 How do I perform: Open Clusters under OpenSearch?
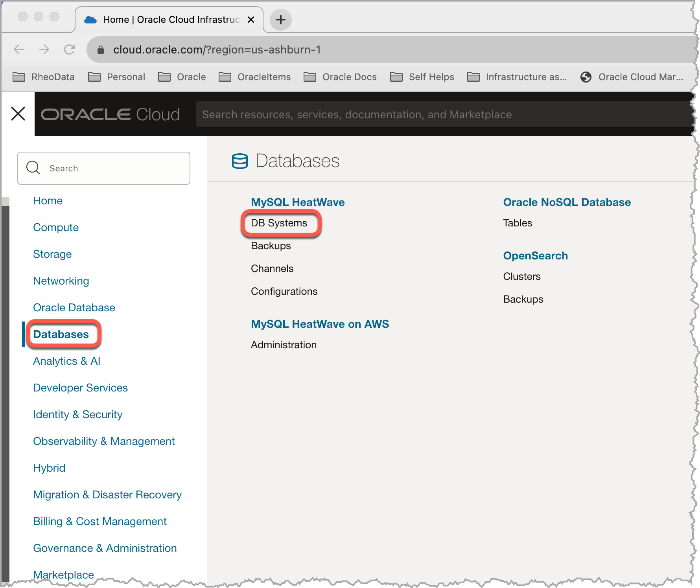tap(522, 277)
